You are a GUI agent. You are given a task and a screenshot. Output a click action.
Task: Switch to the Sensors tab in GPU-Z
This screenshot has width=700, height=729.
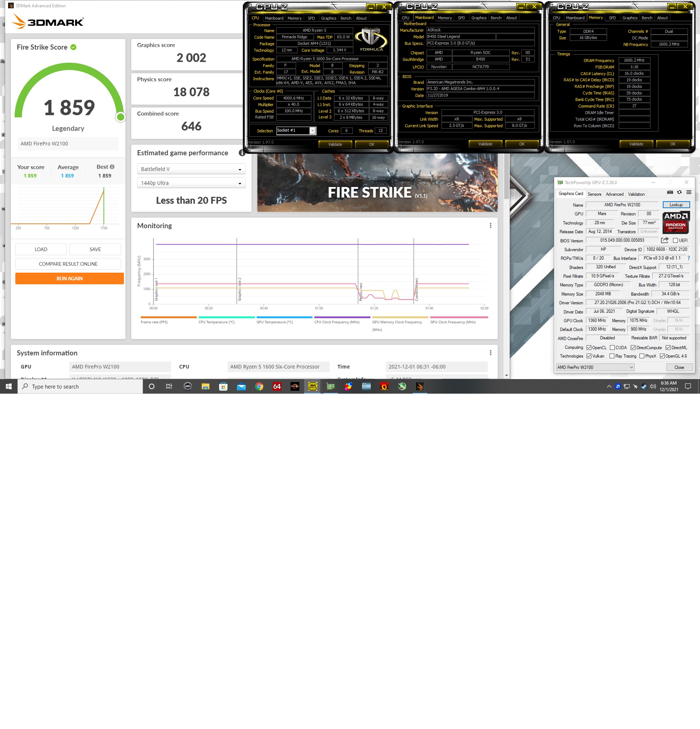tap(594, 194)
